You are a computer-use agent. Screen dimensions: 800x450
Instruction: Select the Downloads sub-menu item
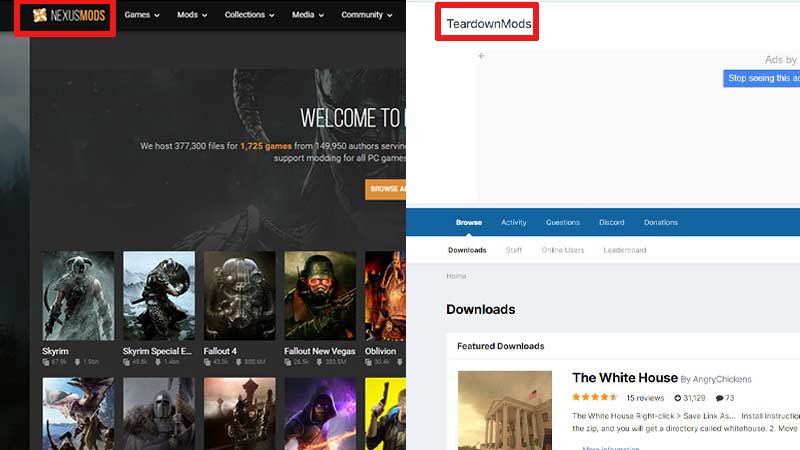[467, 250]
